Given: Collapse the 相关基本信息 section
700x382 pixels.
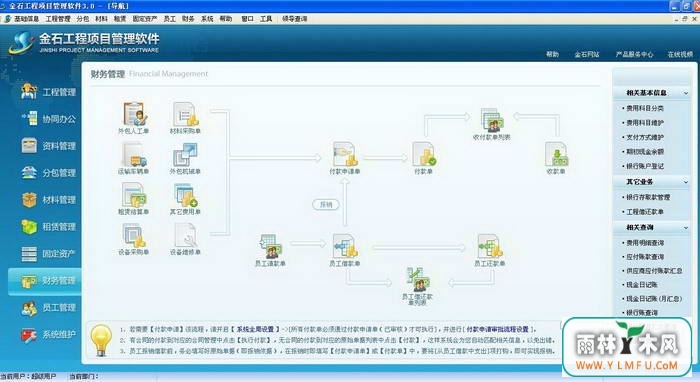Looking at the screenshot, I should (686, 93).
